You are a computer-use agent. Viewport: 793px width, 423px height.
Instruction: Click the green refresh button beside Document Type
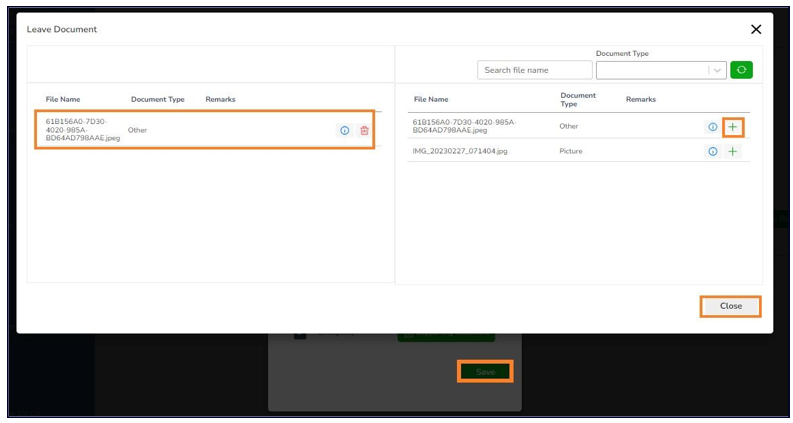pos(741,70)
